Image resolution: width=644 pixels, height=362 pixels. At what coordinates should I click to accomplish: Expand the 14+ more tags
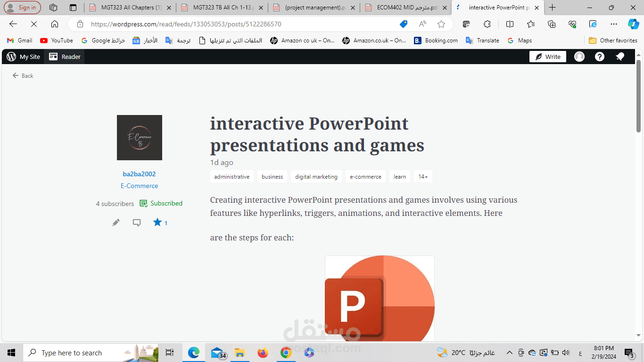click(x=423, y=177)
